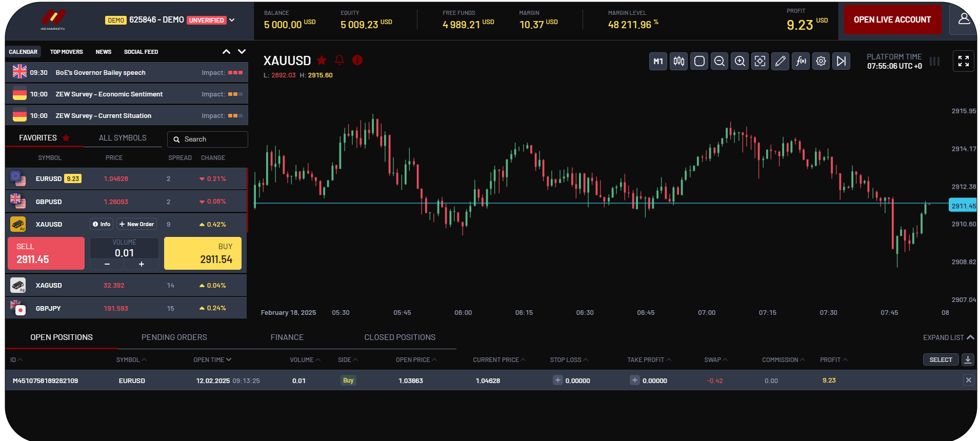Toggle sort on the Open Time column

pos(212,360)
